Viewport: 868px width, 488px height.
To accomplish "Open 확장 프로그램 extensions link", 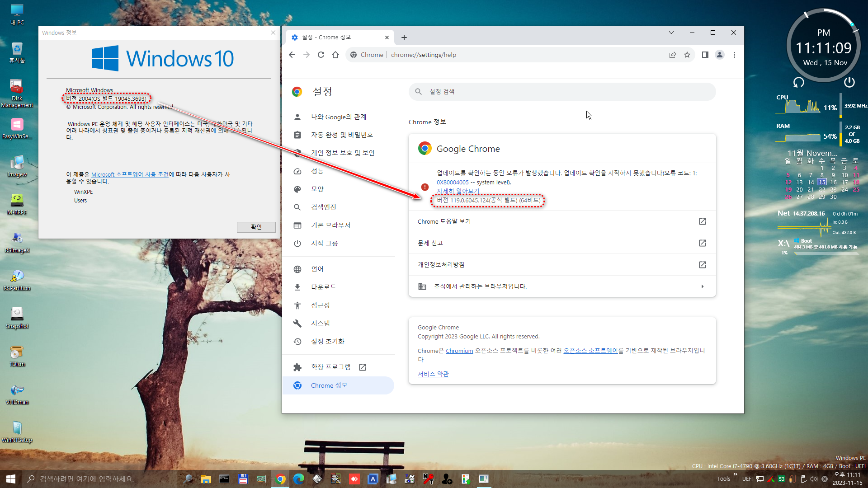I will (339, 367).
